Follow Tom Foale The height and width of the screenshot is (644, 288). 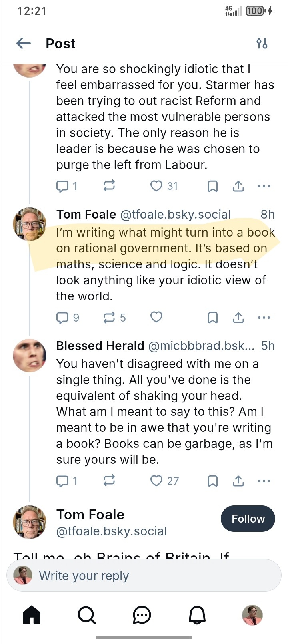248,519
